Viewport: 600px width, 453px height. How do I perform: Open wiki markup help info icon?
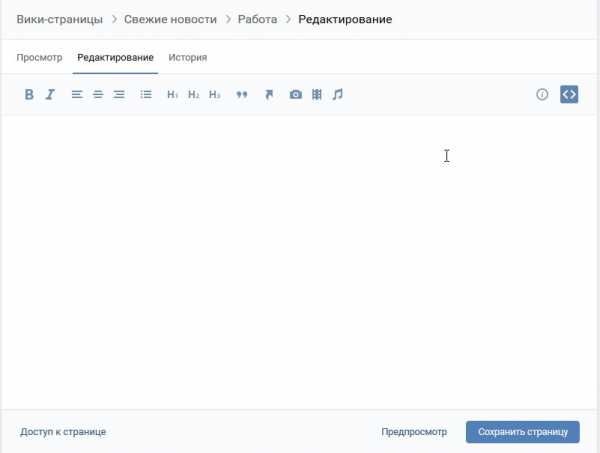(x=542, y=95)
